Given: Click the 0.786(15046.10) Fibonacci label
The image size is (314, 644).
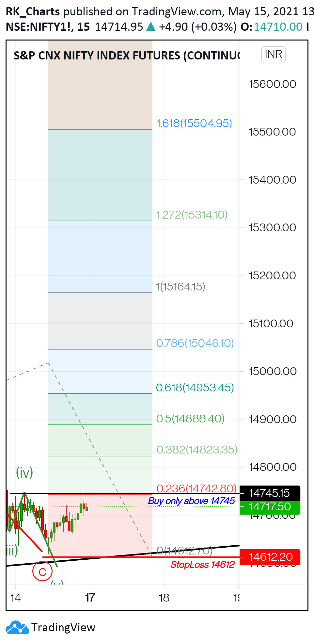Looking at the screenshot, I should click(x=195, y=343).
